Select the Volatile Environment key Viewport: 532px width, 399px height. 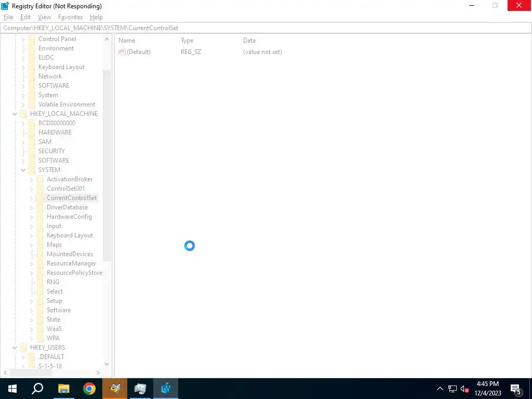67,104
